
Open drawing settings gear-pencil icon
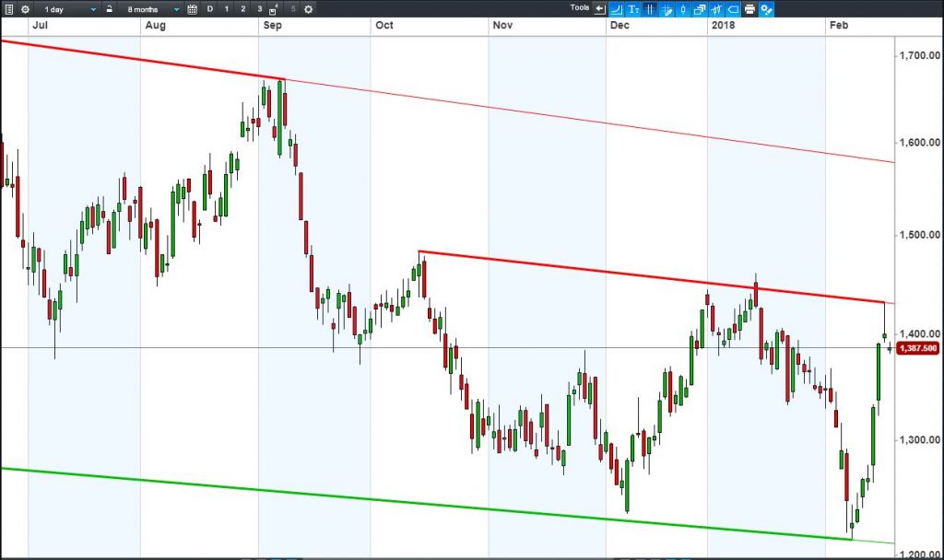click(766, 9)
